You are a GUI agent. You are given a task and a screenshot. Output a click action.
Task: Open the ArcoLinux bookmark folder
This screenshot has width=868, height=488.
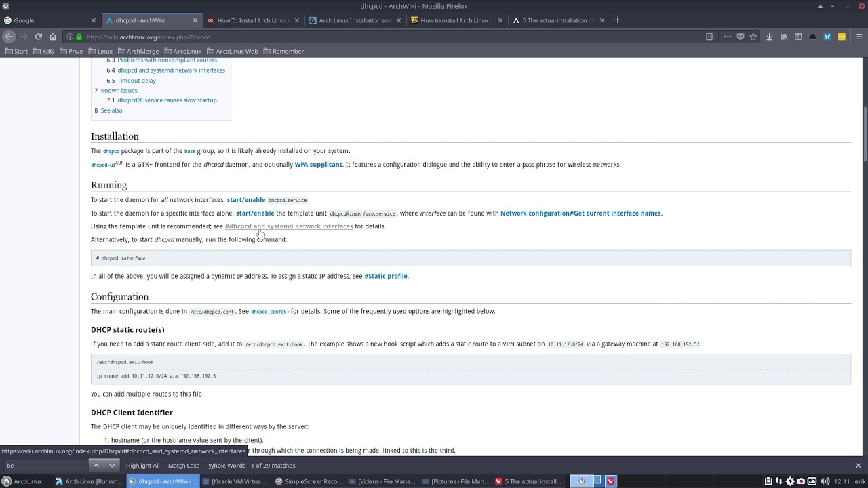(182, 51)
